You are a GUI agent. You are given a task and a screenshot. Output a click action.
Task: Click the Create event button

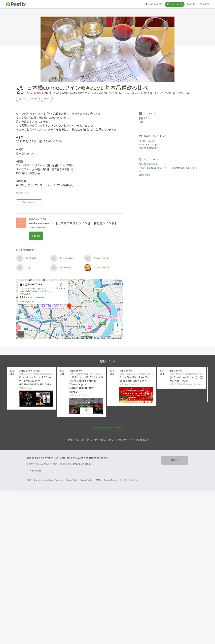coord(174,4)
